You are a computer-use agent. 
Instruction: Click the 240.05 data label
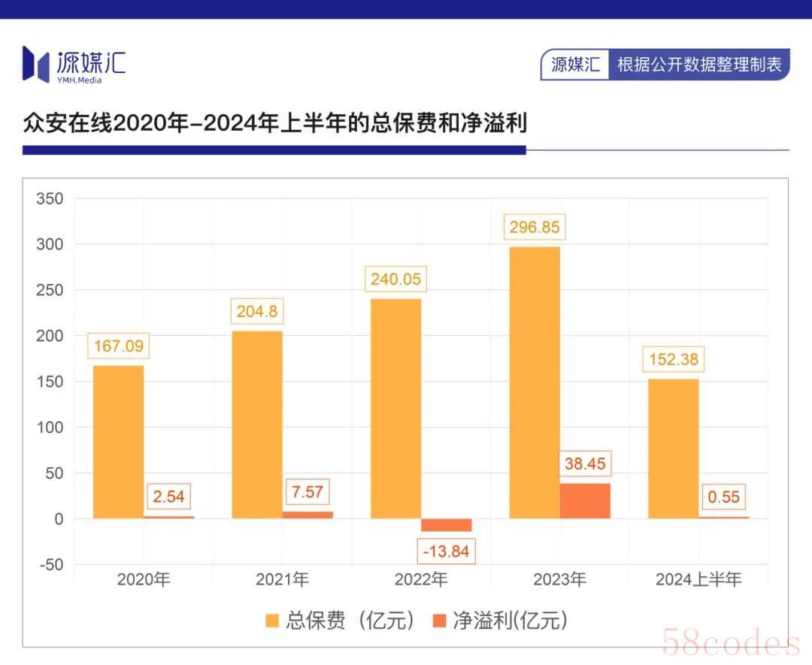(395, 279)
